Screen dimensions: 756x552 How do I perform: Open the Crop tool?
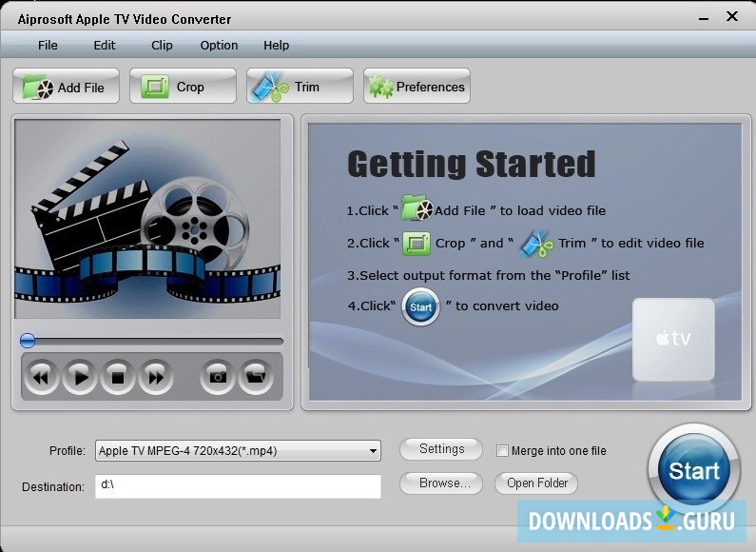(183, 87)
